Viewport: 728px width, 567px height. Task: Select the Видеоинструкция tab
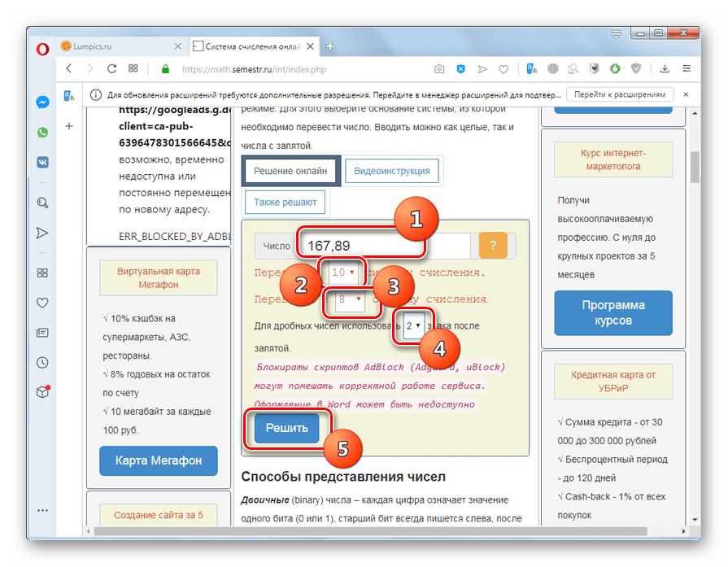click(392, 171)
